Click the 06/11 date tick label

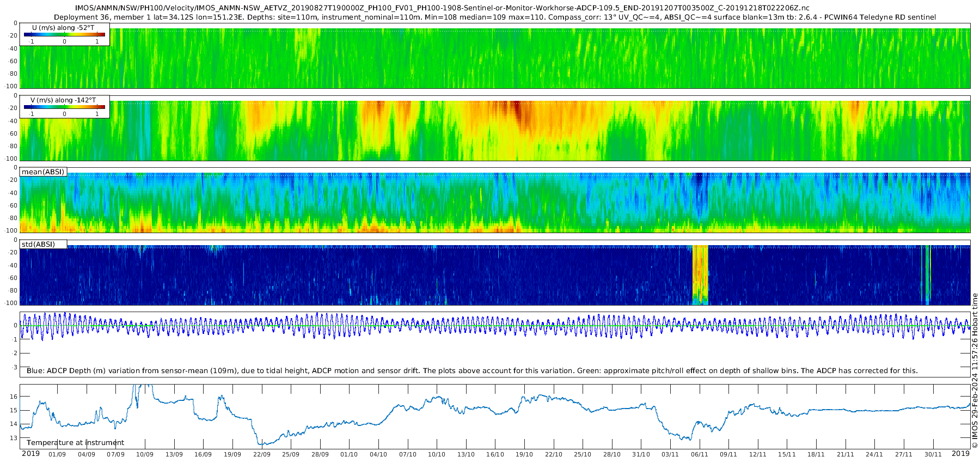[x=699, y=454]
